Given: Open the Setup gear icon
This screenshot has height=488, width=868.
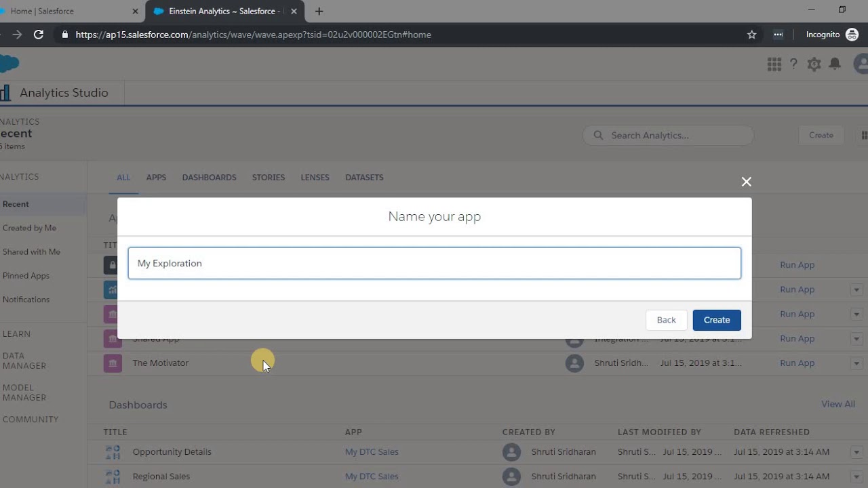Looking at the screenshot, I should 814,64.
